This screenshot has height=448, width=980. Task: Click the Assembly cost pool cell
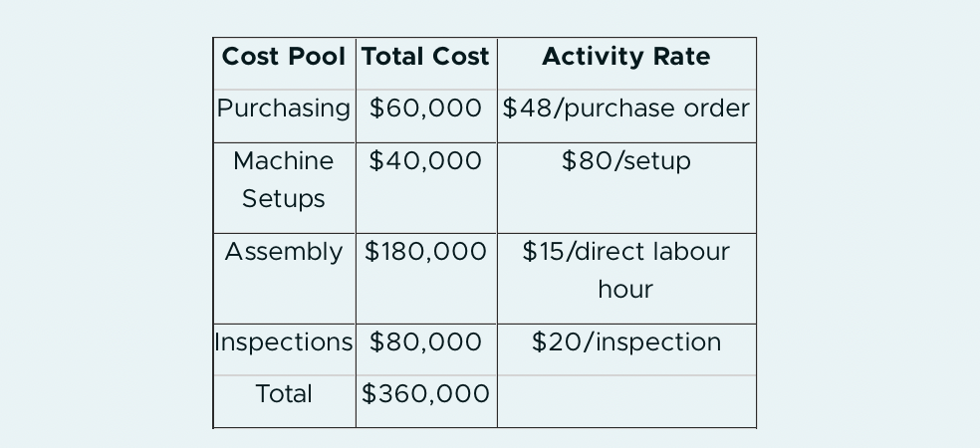[285, 279]
